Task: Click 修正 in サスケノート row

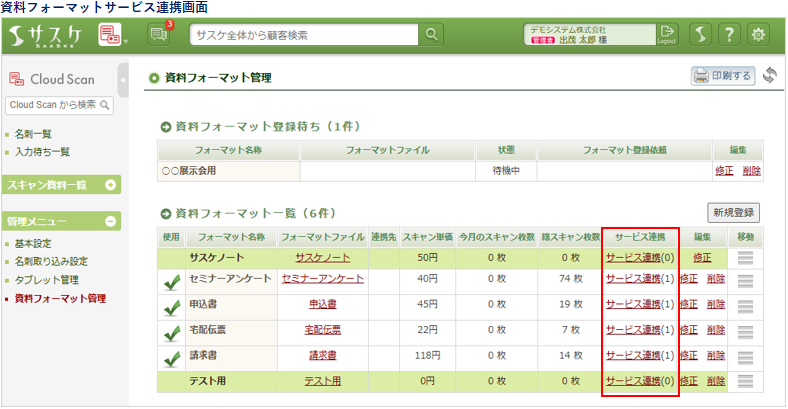Action: (702, 258)
